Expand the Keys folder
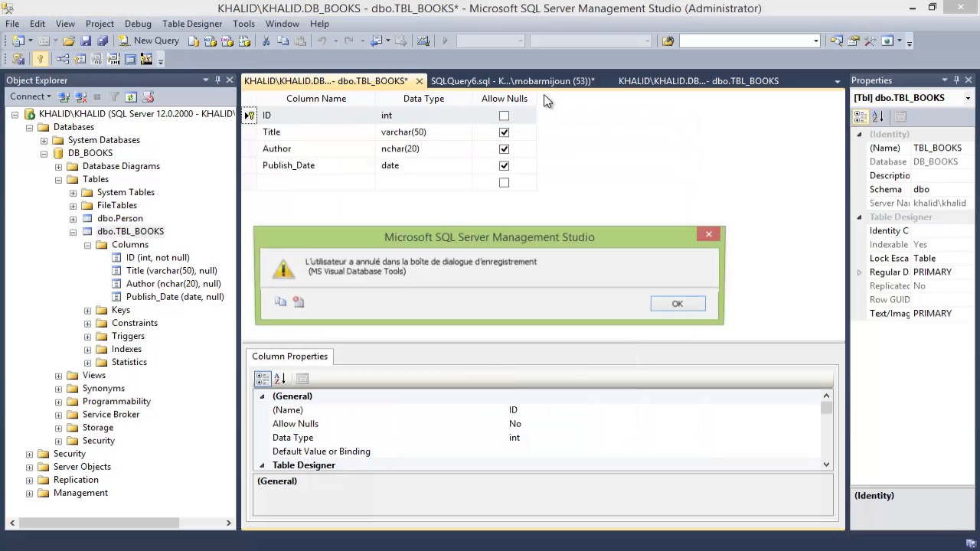The image size is (980, 551). (88, 310)
